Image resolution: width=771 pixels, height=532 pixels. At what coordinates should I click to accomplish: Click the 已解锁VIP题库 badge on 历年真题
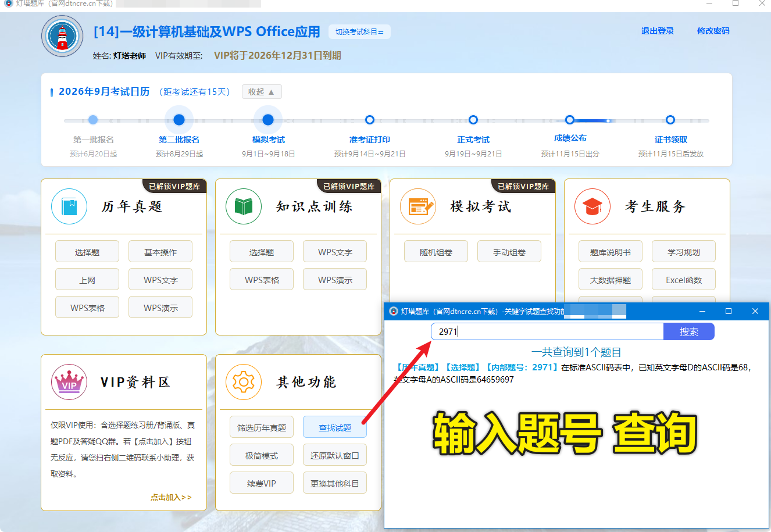(x=174, y=186)
